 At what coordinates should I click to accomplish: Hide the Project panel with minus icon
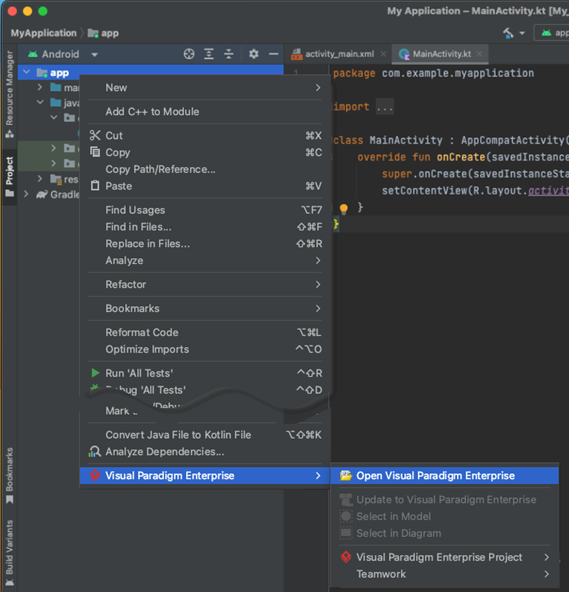point(273,54)
